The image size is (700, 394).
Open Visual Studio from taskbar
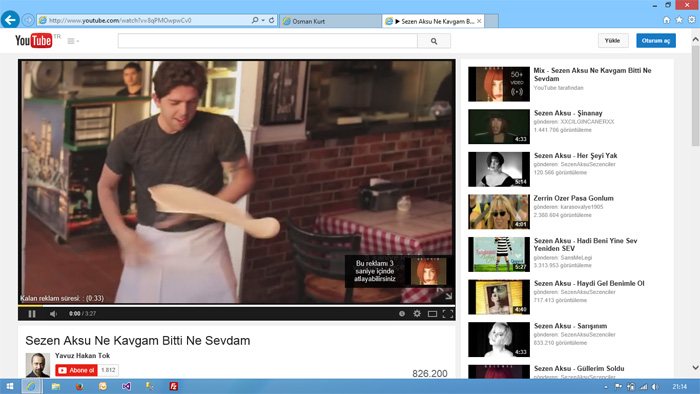pos(126,386)
